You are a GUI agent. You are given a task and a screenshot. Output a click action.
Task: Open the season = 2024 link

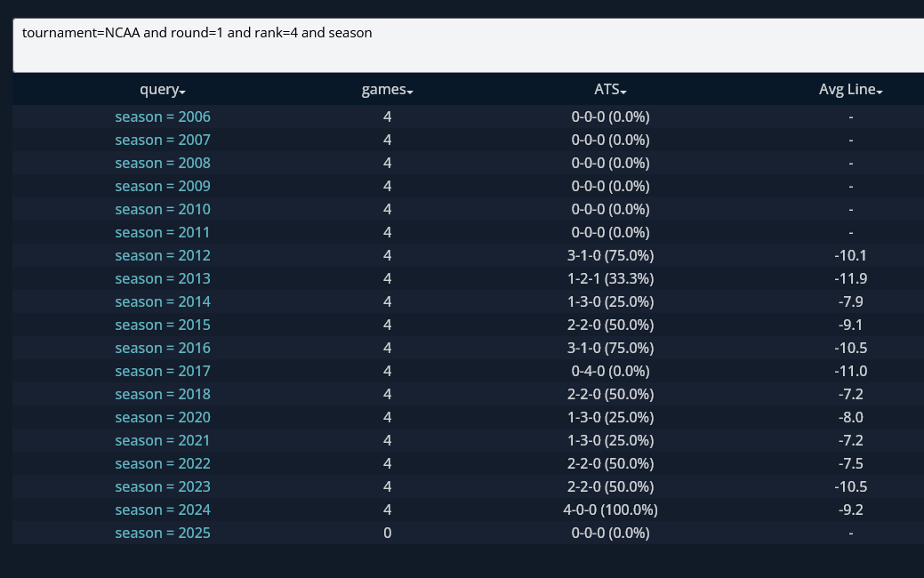(163, 510)
